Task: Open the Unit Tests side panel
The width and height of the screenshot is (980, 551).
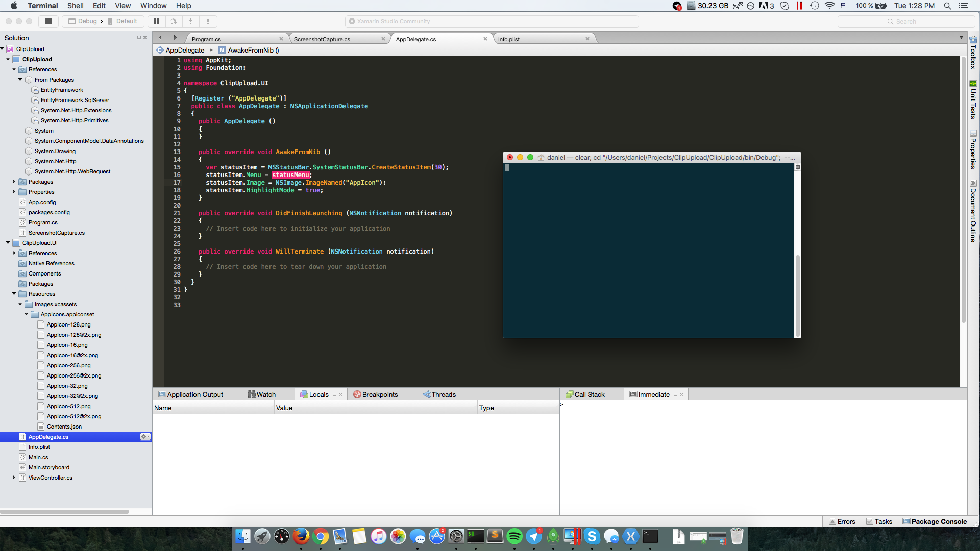Action: (x=973, y=99)
